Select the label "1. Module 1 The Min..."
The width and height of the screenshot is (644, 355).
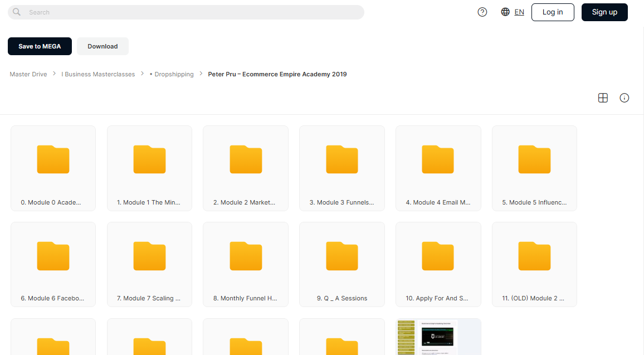(x=149, y=202)
